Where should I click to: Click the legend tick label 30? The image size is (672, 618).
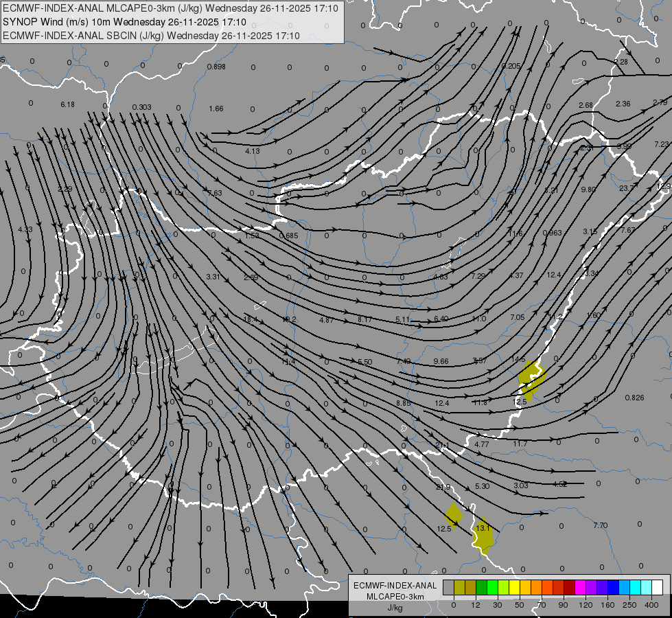coord(497,605)
